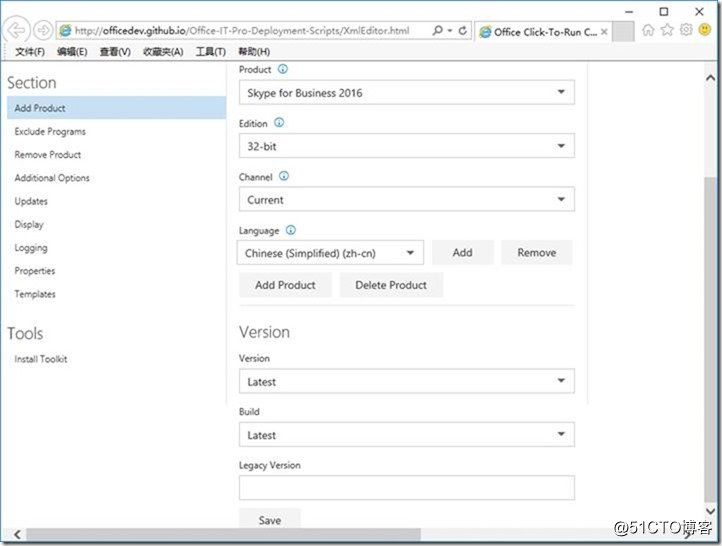Screen dimensions: 722x546
Task: Expand the Edition dropdown showing 32-bit
Action: click(x=407, y=146)
